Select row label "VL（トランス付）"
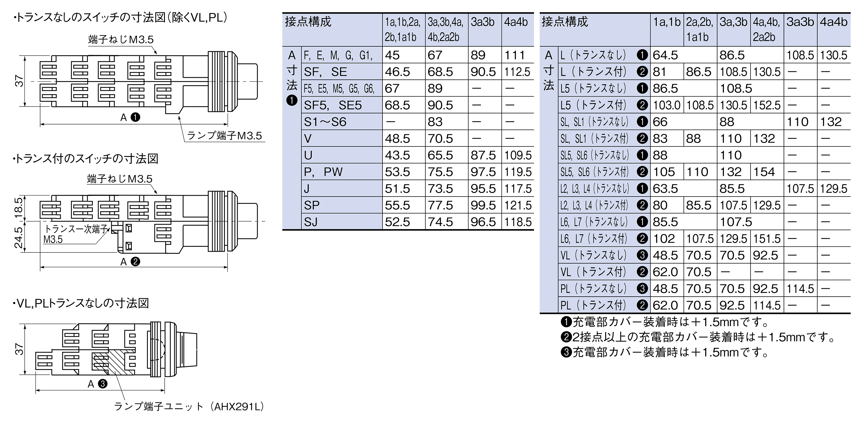868x423 pixels. 593,272
